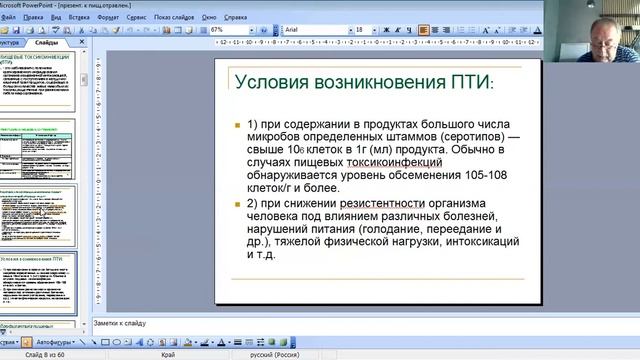Select the slide thumbnail containing a table
Screen dimensions: 640x360
[38, 149]
